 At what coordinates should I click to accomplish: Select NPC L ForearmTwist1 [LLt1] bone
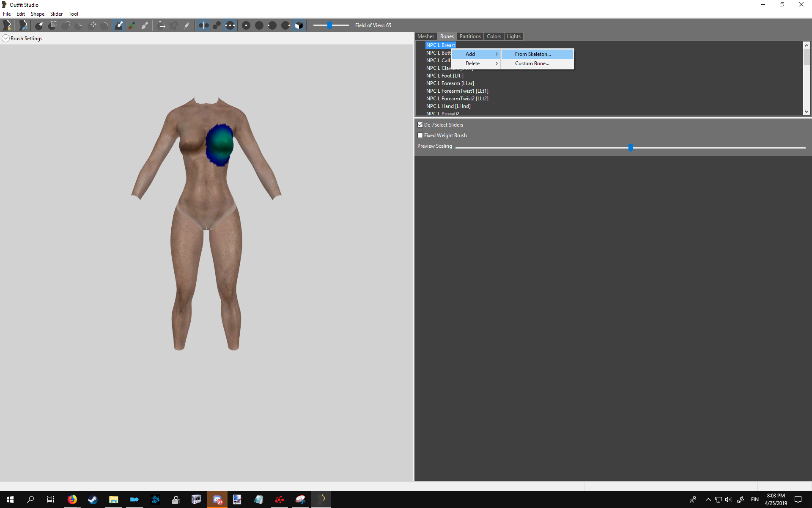(x=457, y=91)
